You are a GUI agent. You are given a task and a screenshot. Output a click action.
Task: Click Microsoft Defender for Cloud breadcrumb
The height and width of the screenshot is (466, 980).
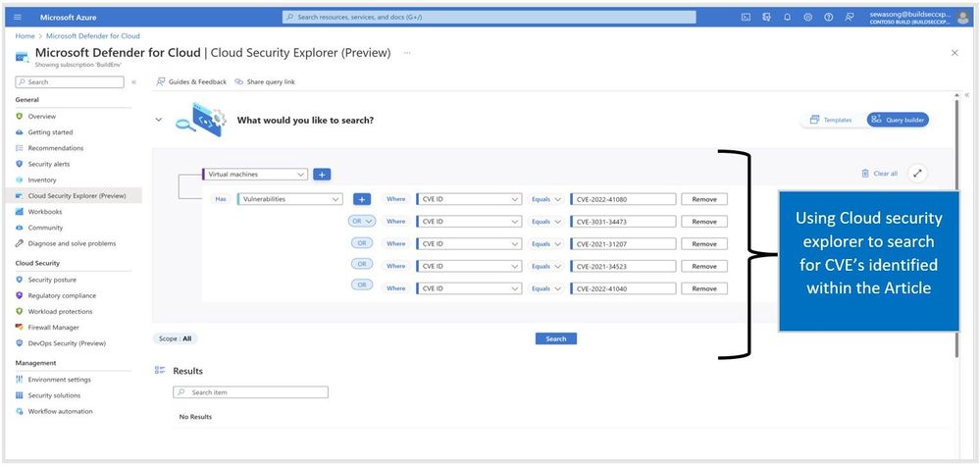[93, 36]
